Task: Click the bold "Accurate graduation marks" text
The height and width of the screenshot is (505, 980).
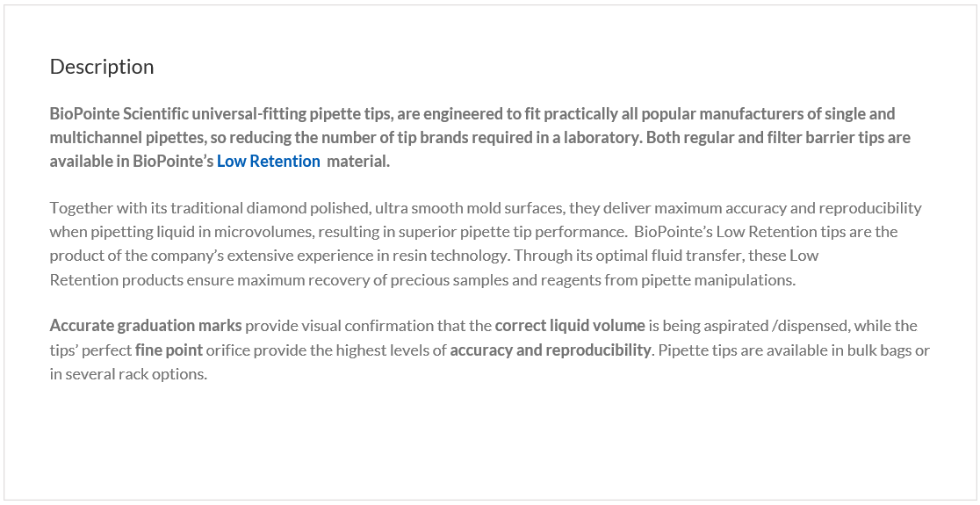Action: tap(146, 326)
